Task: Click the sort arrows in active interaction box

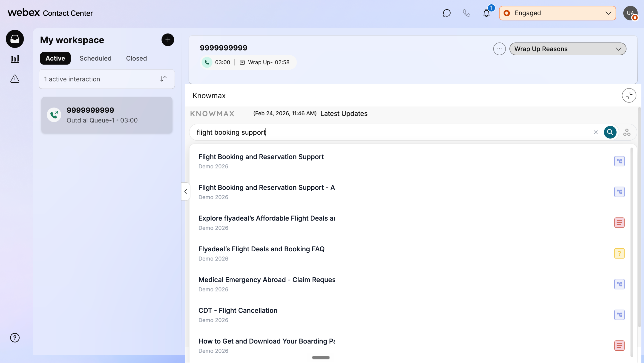Action: point(163,79)
